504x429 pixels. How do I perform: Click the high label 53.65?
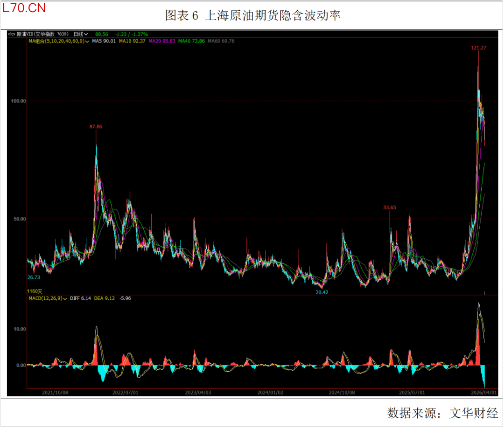coord(390,208)
